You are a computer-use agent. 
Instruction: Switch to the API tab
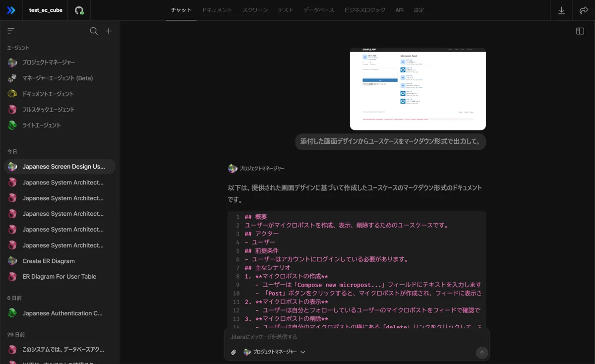399,10
